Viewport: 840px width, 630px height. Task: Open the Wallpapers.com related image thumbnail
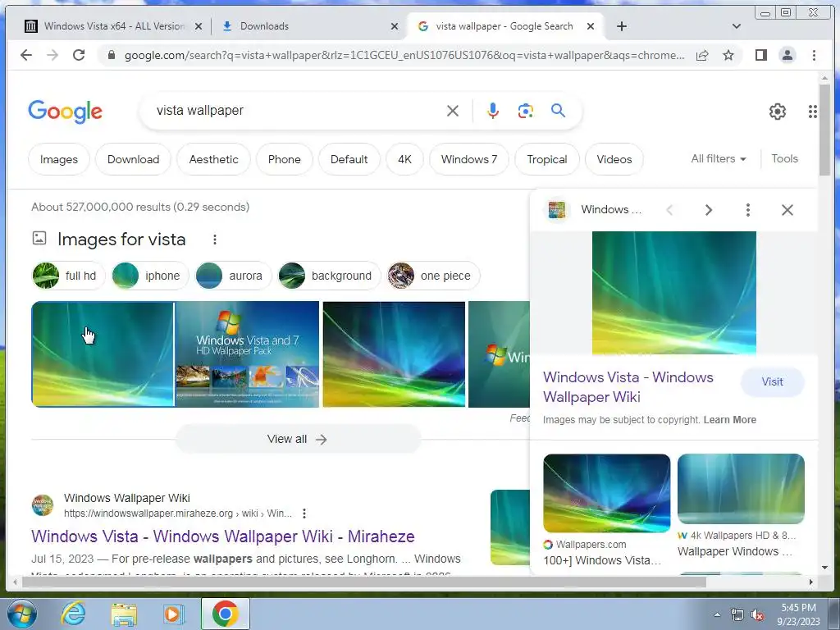606,493
